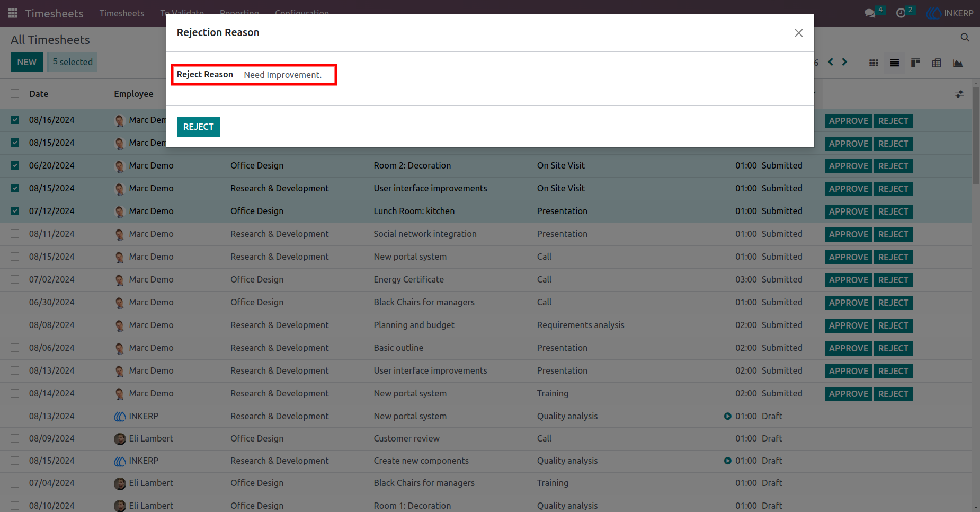Open the messages conversation icon
Image resolution: width=980 pixels, height=512 pixels.
tap(870, 13)
